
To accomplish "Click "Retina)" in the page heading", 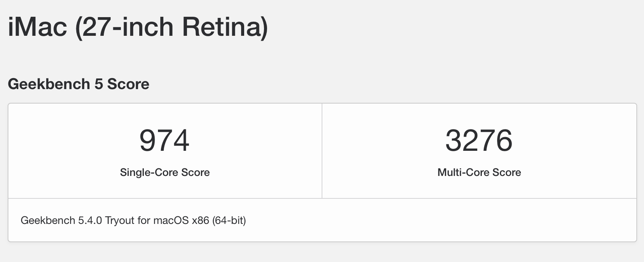I will (225, 27).
